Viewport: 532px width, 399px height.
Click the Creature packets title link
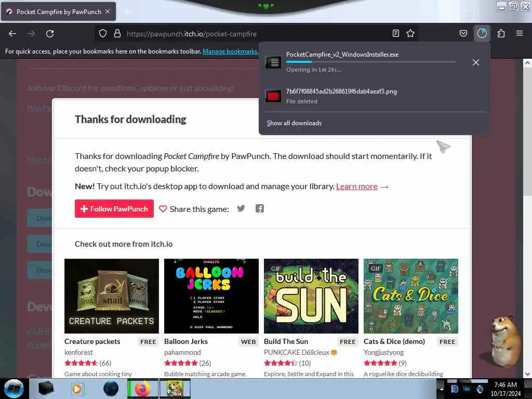point(92,341)
